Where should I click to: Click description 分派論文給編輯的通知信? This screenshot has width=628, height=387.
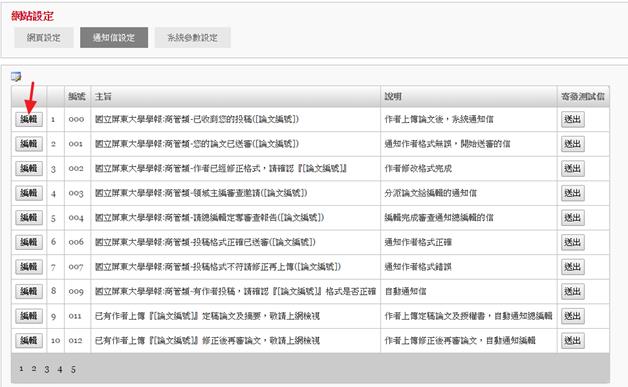point(431,193)
